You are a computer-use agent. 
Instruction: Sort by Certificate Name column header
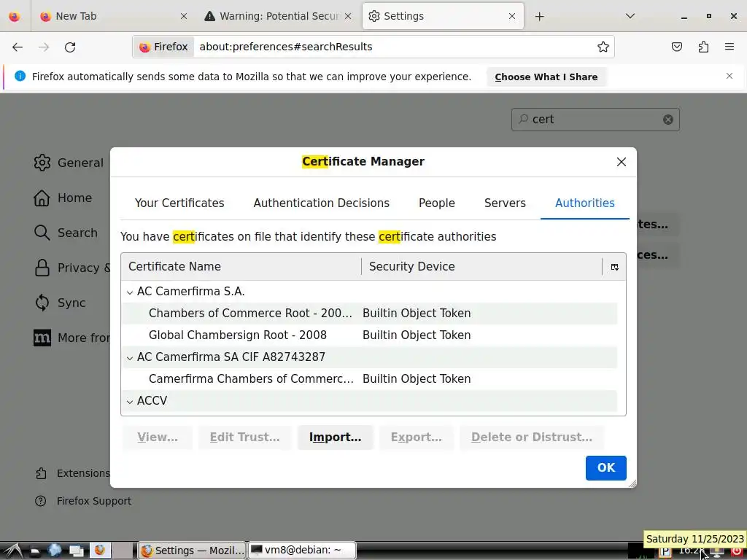tap(241, 267)
